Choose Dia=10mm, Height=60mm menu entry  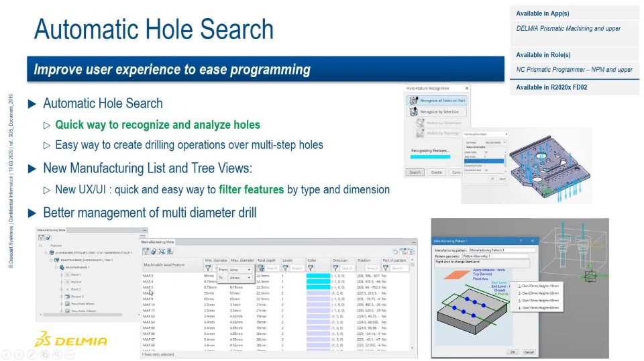click(x=539, y=307)
